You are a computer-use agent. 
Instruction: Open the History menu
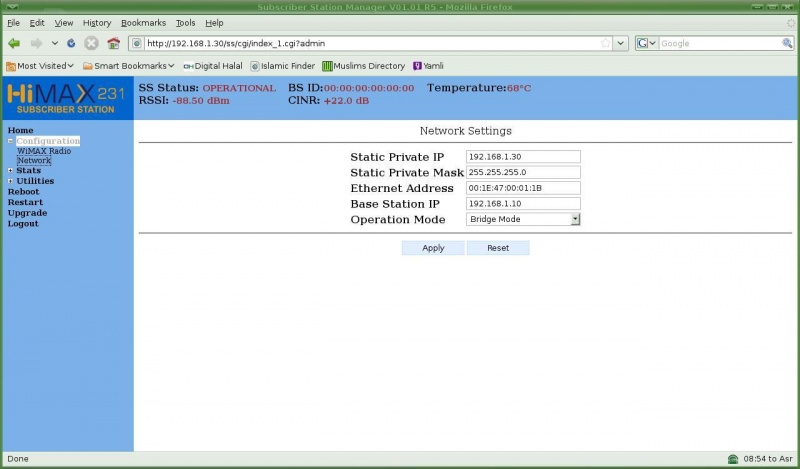click(97, 23)
